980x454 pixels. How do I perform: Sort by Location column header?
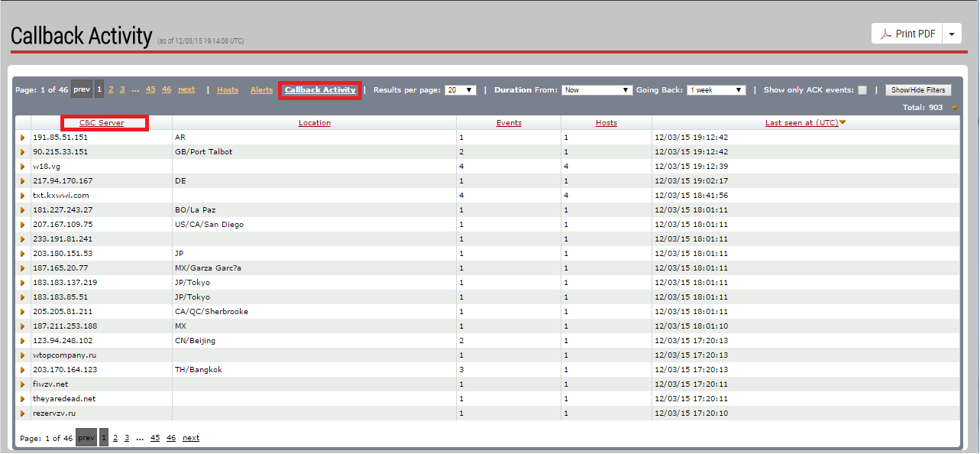click(x=315, y=123)
